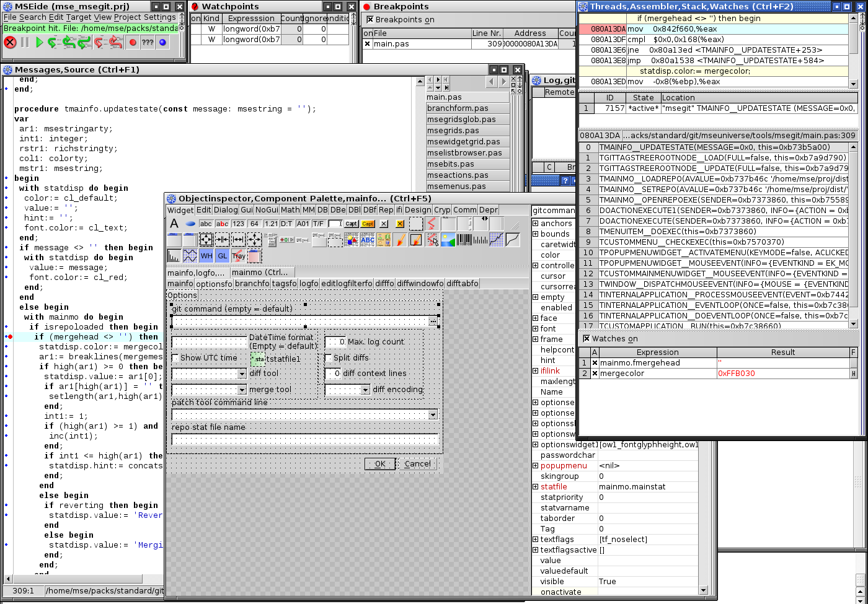Viewport: 868px width, 604px height.
Task: Switch to the Dialog palette tab
Action: [226, 210]
